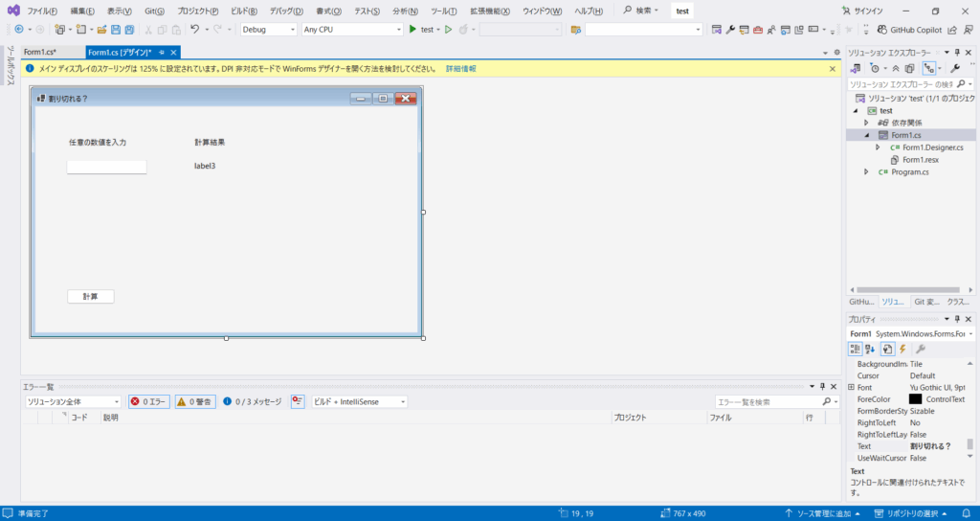The image size is (980, 521).
Task: Click the 計算 button on the form
Action: (91, 296)
